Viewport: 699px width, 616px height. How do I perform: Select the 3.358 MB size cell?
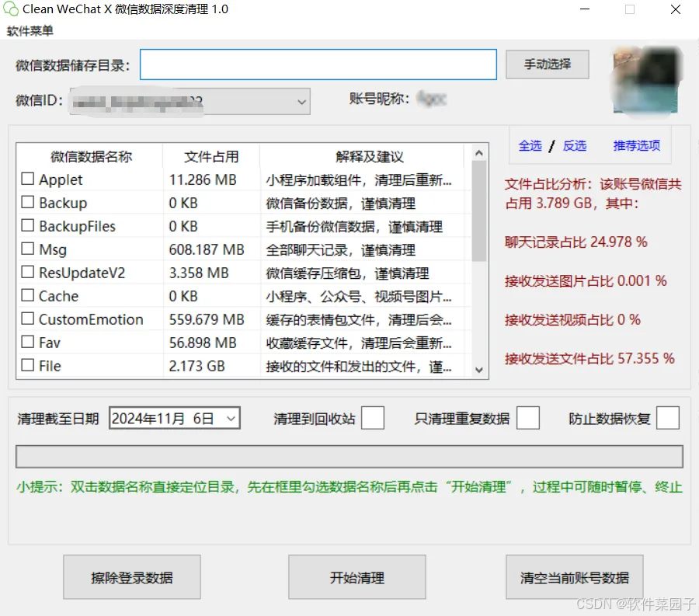(198, 273)
